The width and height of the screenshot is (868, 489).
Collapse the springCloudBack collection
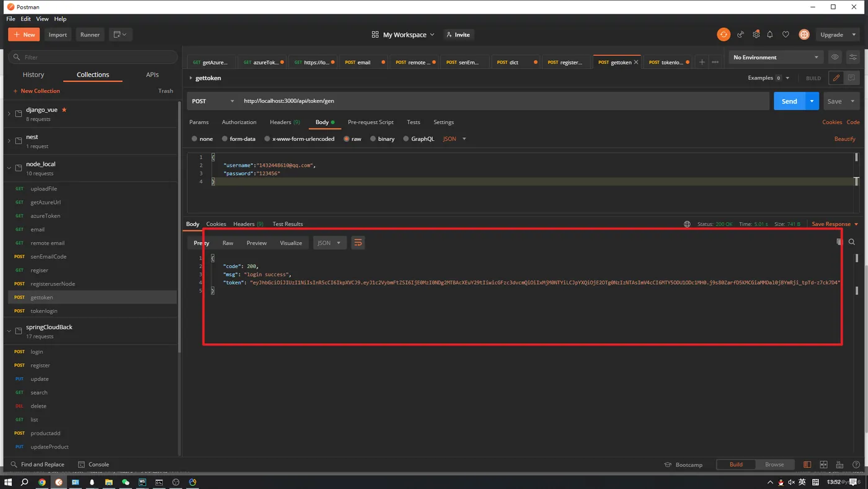9,331
